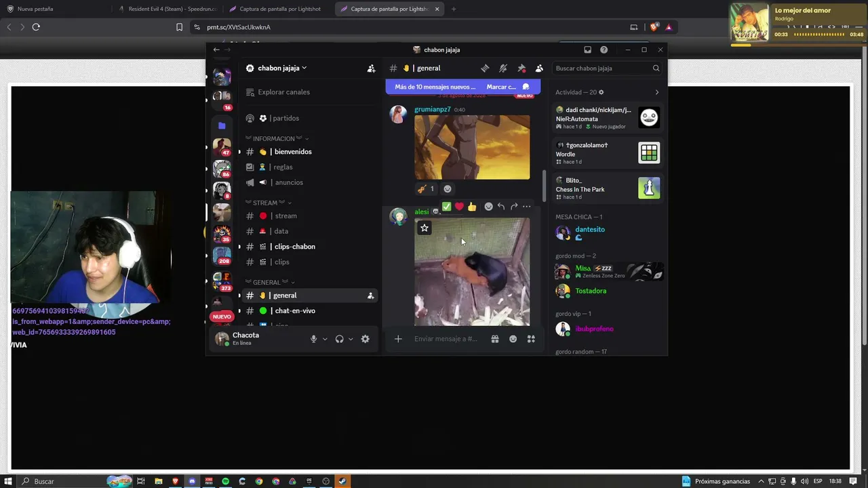The height and width of the screenshot is (488, 868).
Task: Open the partidos channel
Action: (x=309, y=119)
